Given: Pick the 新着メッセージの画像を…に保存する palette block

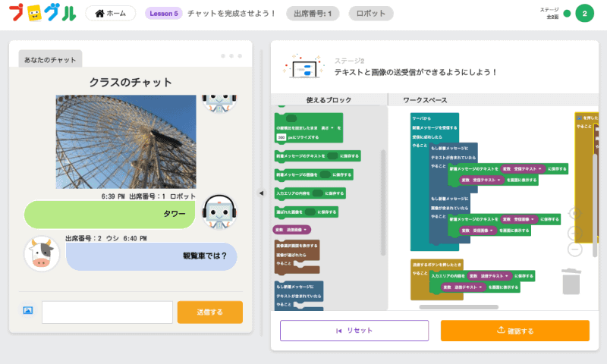Looking at the screenshot, I should tap(313, 175).
